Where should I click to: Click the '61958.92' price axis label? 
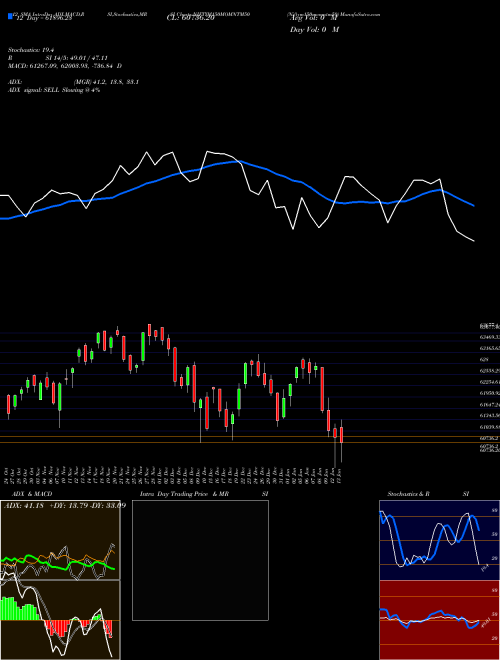pos(490,393)
